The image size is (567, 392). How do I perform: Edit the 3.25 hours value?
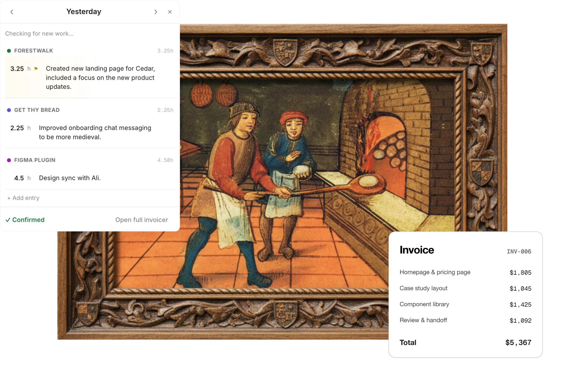point(17,69)
